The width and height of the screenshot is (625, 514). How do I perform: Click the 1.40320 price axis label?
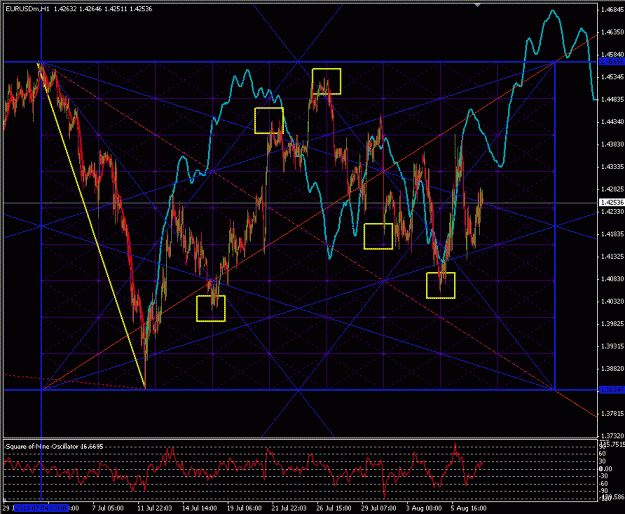613,301
